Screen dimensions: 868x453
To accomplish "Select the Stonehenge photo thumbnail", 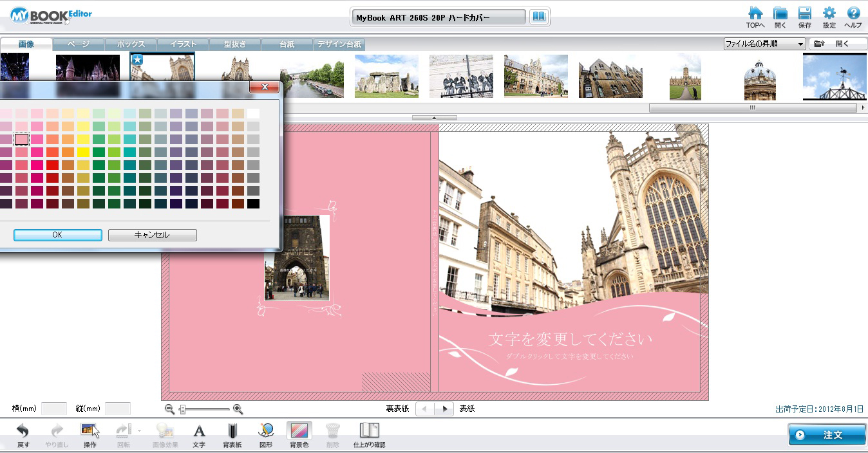I will 386,76.
